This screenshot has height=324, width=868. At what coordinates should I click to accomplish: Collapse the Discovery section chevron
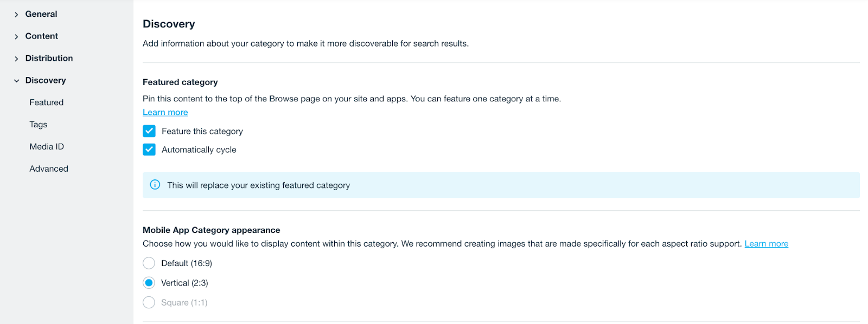pyautogui.click(x=16, y=81)
